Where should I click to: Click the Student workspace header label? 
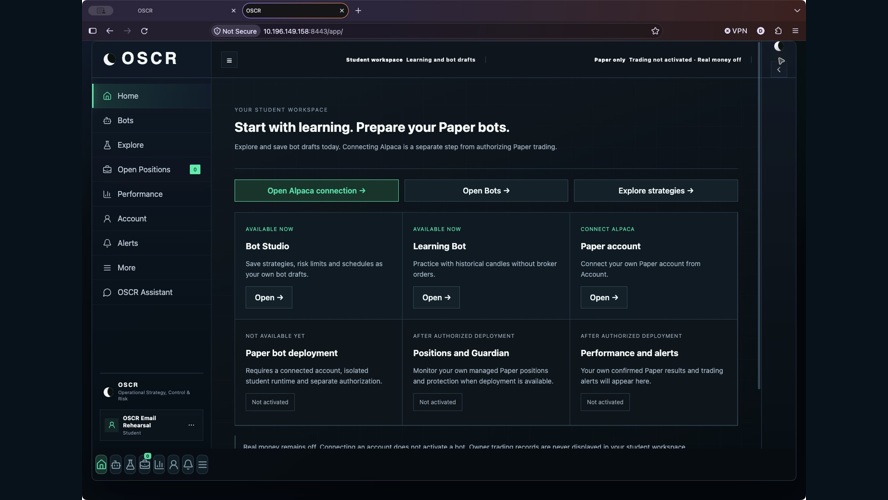click(x=374, y=59)
